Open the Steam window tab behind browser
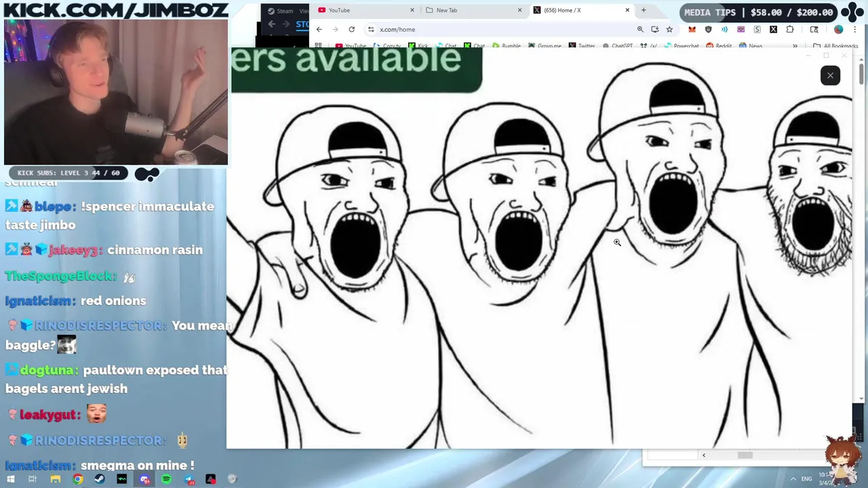This screenshot has width=868, height=488. (281, 11)
